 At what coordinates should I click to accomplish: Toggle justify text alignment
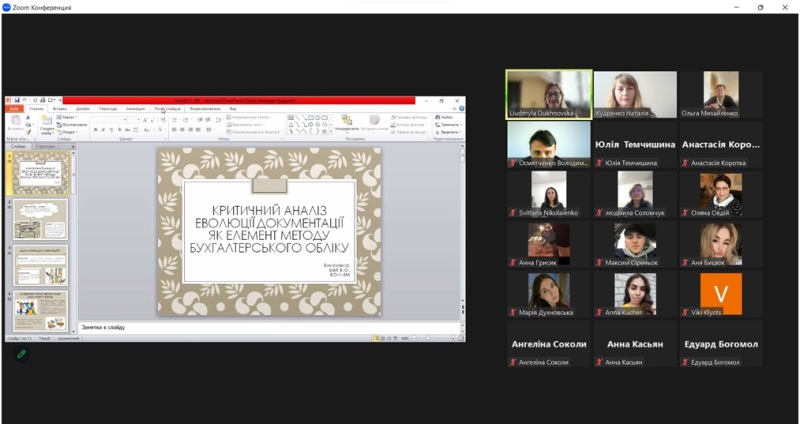click(x=198, y=130)
